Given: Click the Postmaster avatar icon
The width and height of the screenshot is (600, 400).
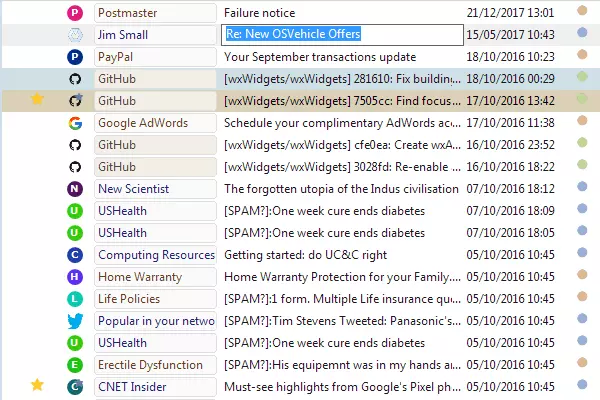Looking at the screenshot, I should click(75, 13).
